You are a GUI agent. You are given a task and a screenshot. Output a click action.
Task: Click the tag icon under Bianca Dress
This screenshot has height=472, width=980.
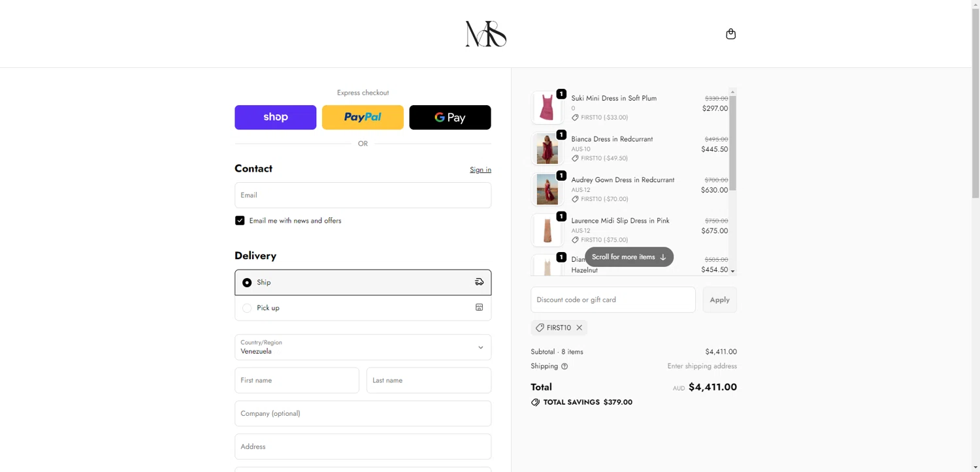point(575,158)
